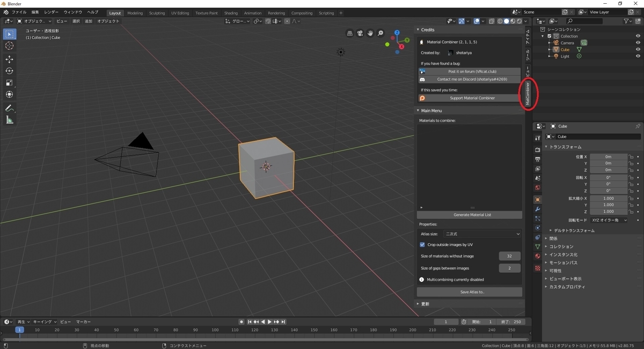Click the play animation button

tap(269, 322)
